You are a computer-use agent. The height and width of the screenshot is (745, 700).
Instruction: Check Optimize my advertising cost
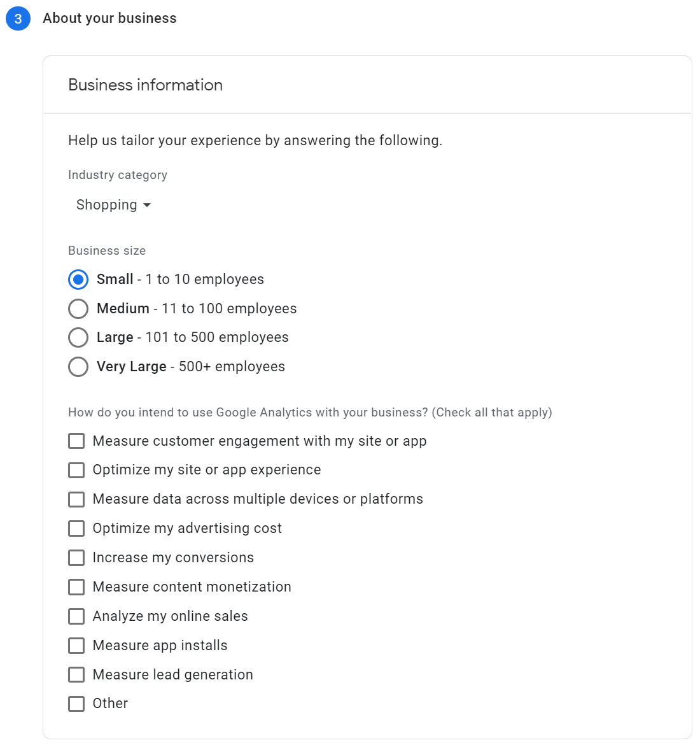(x=76, y=529)
